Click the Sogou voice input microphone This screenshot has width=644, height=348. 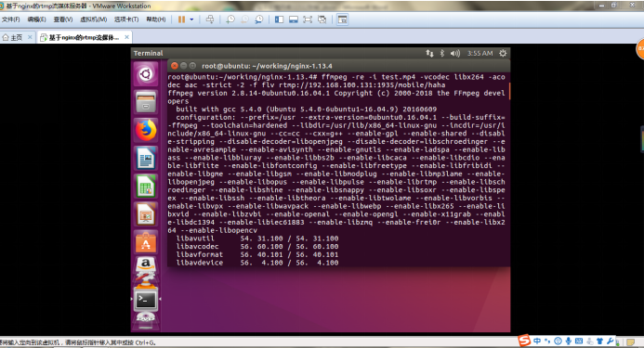(569, 341)
